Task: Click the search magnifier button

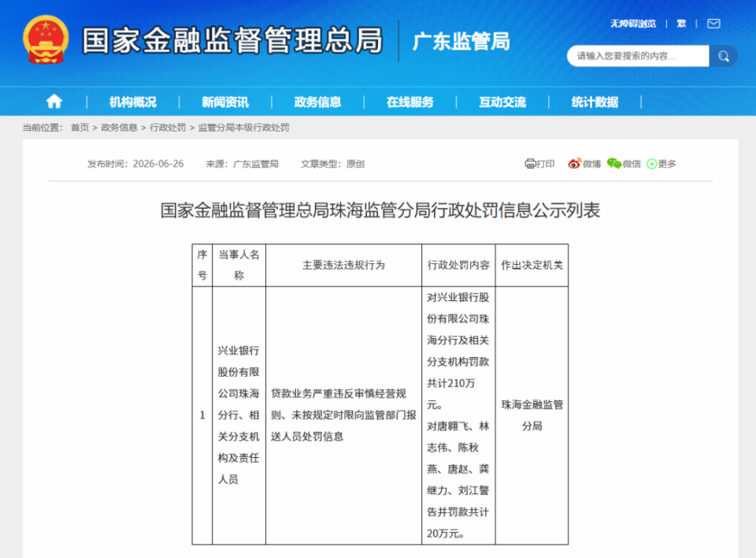Action: [x=723, y=56]
